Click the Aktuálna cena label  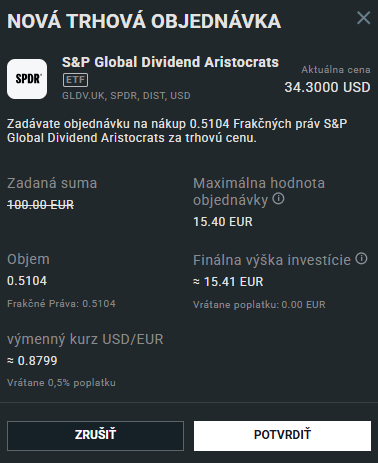tap(336, 70)
